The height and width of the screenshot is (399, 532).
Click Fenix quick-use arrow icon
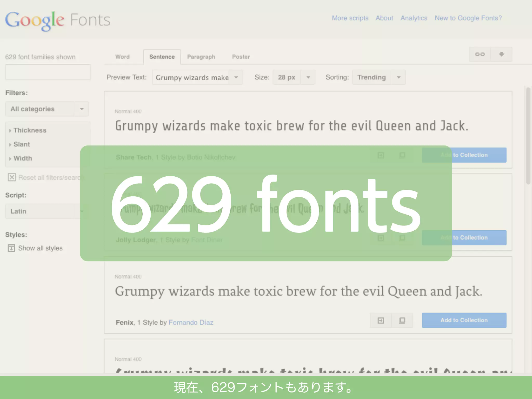(381, 320)
